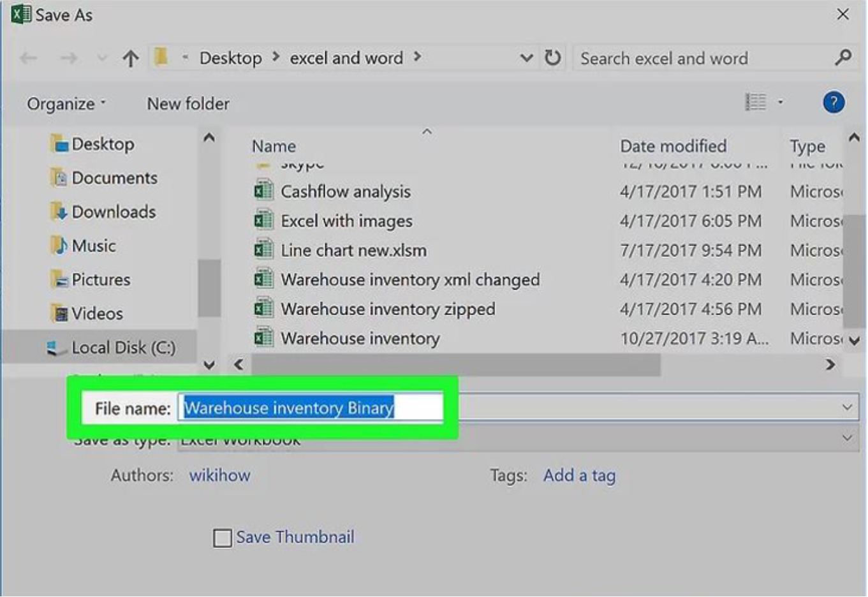
Task: Click the Excel icon beside 'Excel with images'
Action: [x=263, y=220]
